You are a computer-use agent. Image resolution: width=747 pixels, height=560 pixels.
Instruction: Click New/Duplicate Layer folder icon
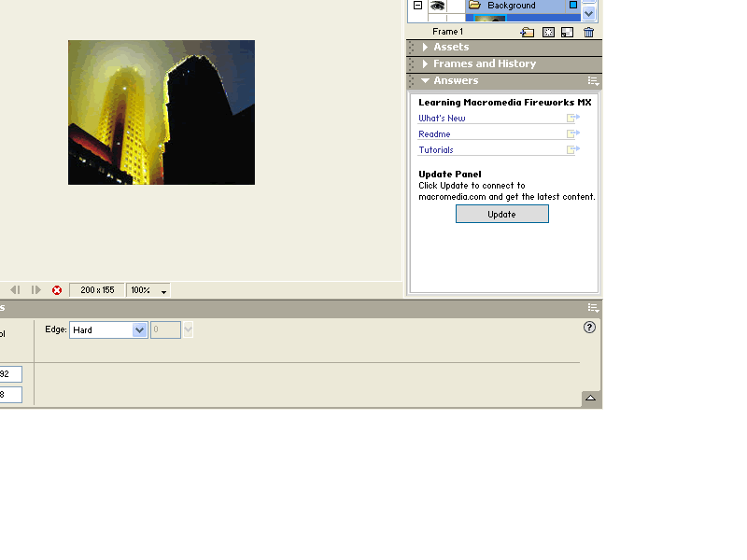point(528,32)
